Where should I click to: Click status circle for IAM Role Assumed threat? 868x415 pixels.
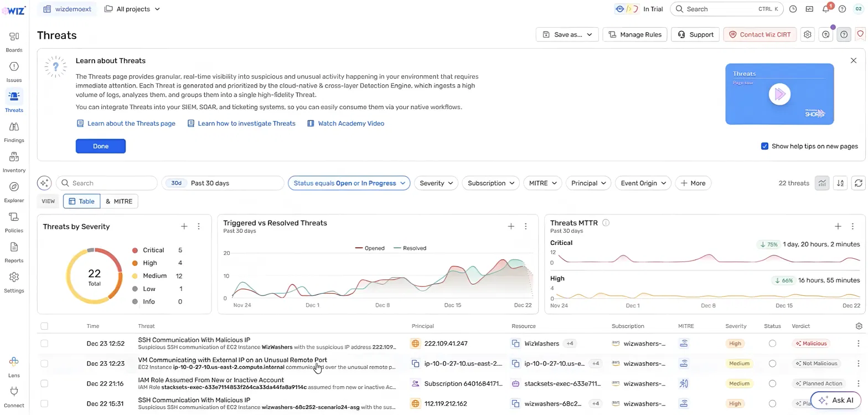coord(772,383)
